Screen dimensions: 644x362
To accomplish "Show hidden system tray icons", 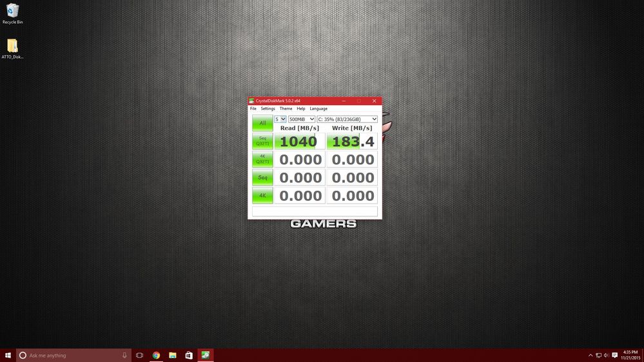I will tap(590, 356).
